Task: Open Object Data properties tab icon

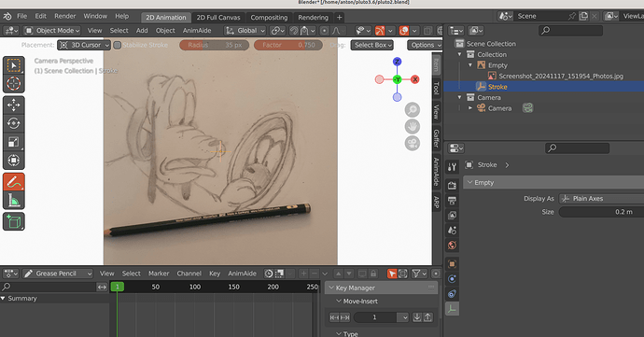Action: coord(452,309)
